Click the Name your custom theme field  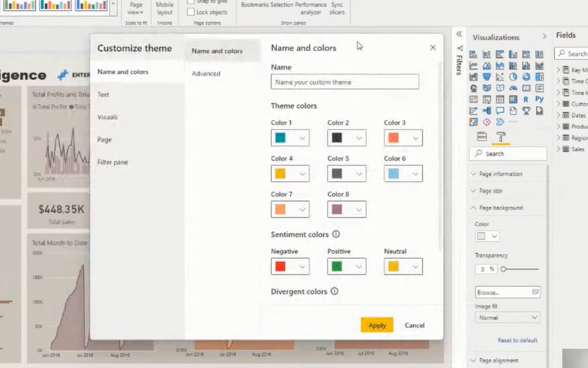click(x=345, y=82)
